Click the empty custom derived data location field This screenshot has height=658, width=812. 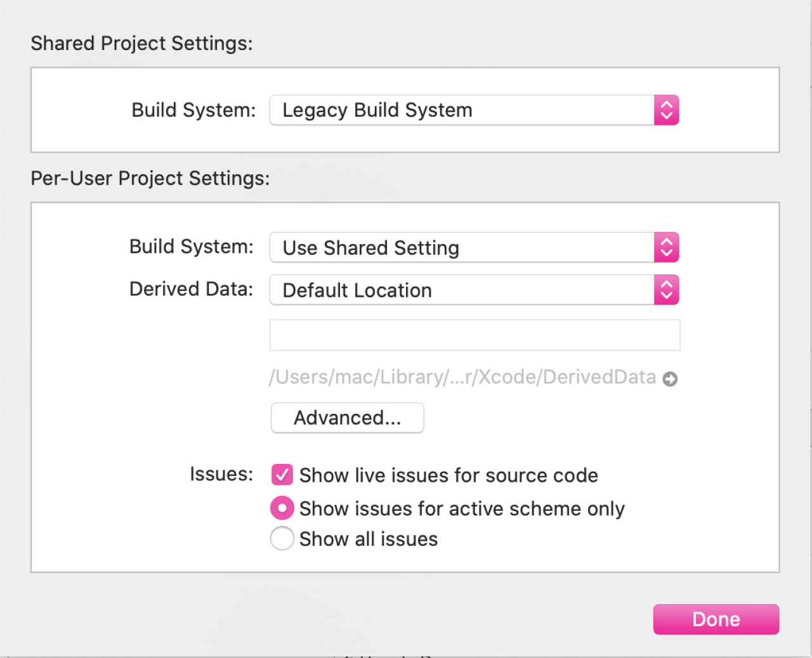pos(474,335)
